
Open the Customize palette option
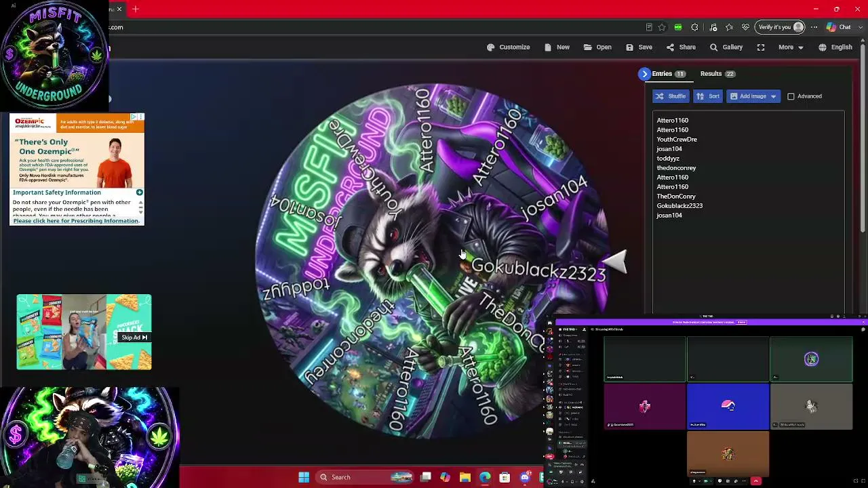[x=508, y=47]
